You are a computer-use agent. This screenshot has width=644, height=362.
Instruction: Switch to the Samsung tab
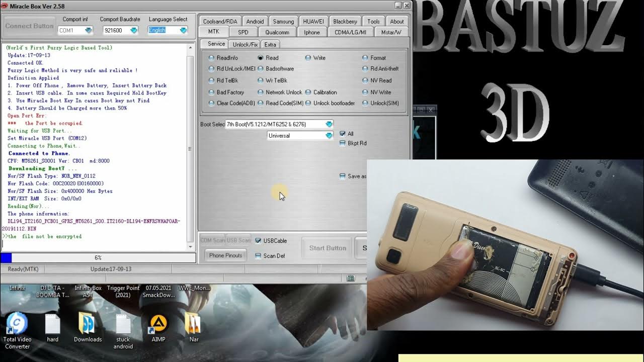tap(283, 21)
